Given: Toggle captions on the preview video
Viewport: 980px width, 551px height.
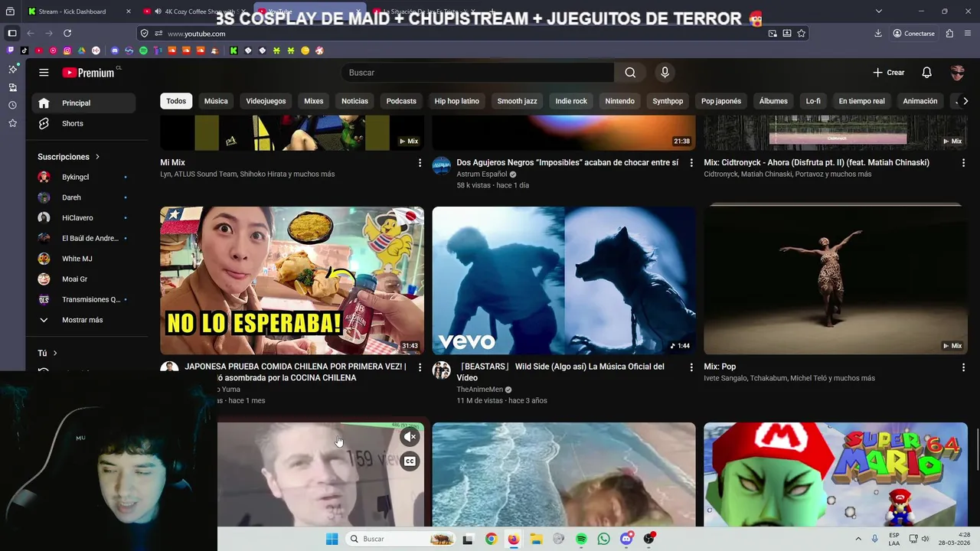Looking at the screenshot, I should (x=410, y=461).
